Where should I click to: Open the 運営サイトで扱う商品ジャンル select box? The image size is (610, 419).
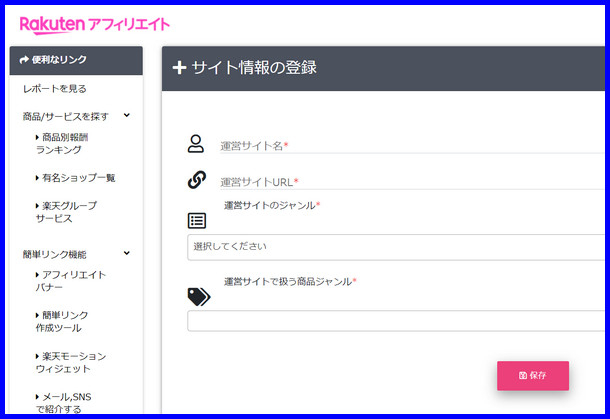tap(396, 321)
